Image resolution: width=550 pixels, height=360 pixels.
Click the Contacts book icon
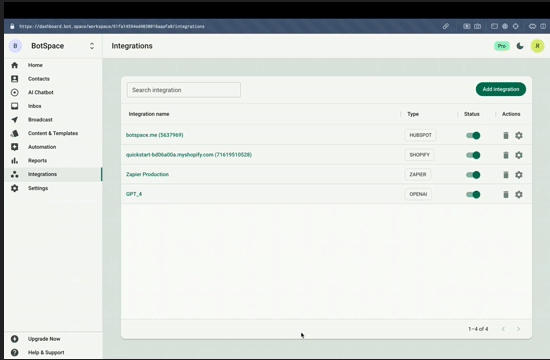click(14, 79)
